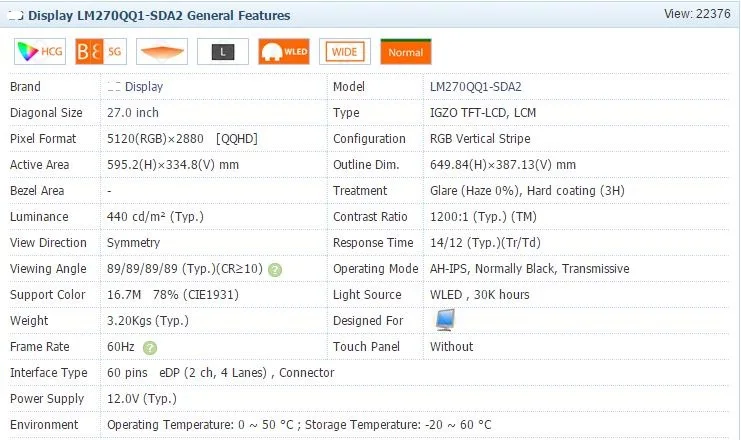
Task: Click the WLED, 30K hours value
Action: point(479,295)
